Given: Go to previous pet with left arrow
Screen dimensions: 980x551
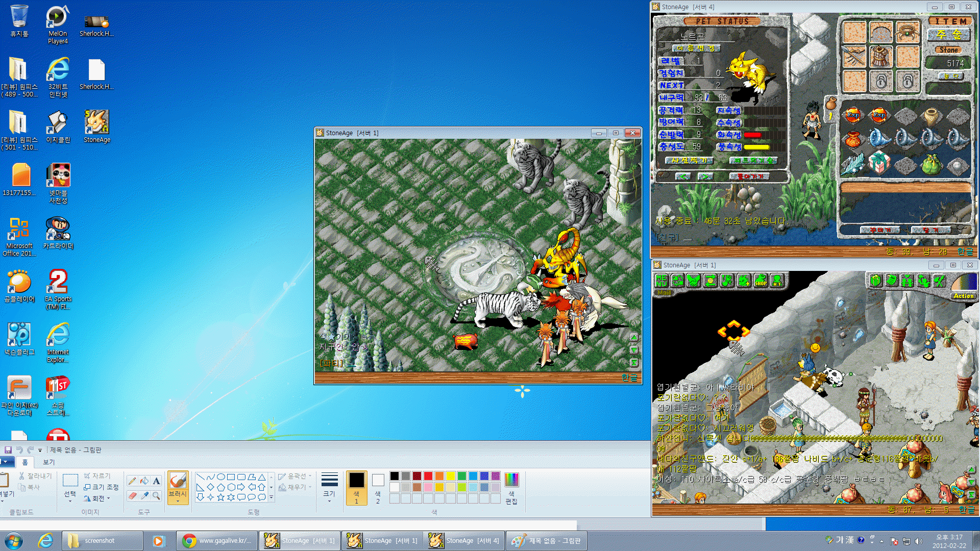Looking at the screenshot, I should [x=683, y=177].
